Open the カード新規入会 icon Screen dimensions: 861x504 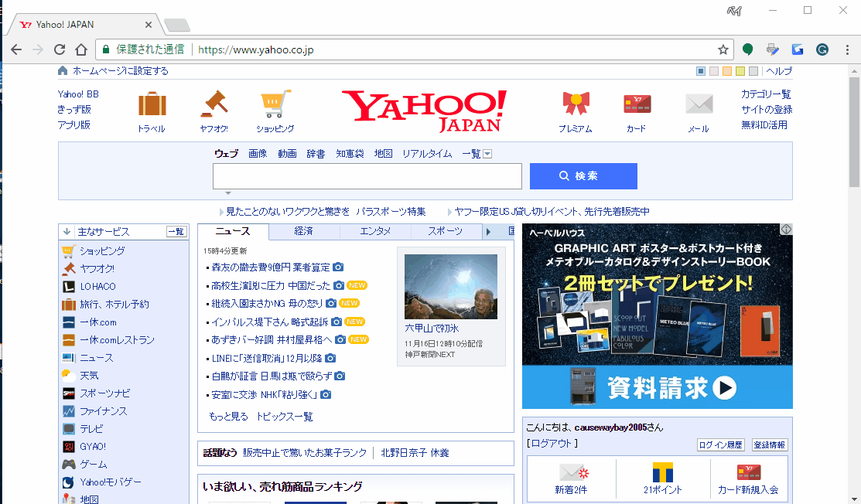(x=748, y=472)
